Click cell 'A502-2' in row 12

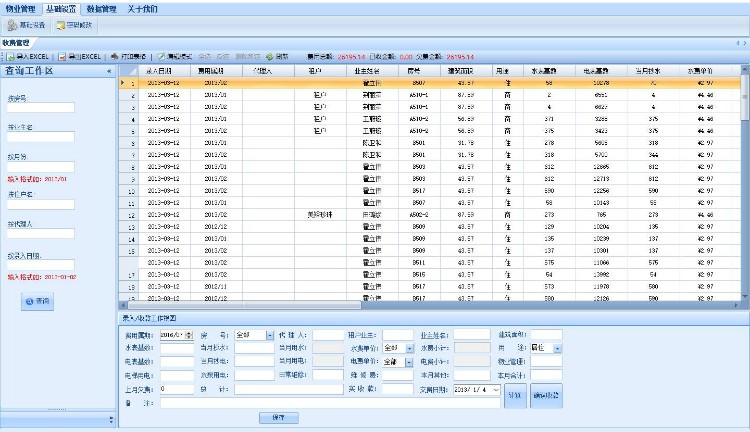tap(419, 215)
